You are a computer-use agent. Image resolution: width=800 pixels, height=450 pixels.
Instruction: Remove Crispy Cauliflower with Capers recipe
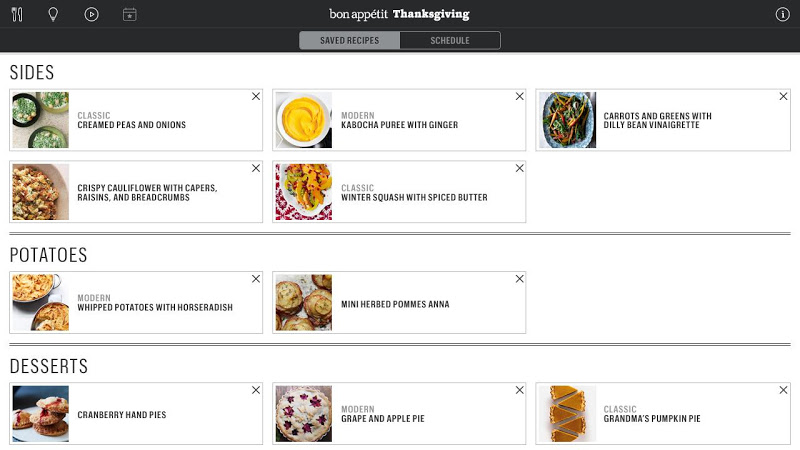(255, 169)
